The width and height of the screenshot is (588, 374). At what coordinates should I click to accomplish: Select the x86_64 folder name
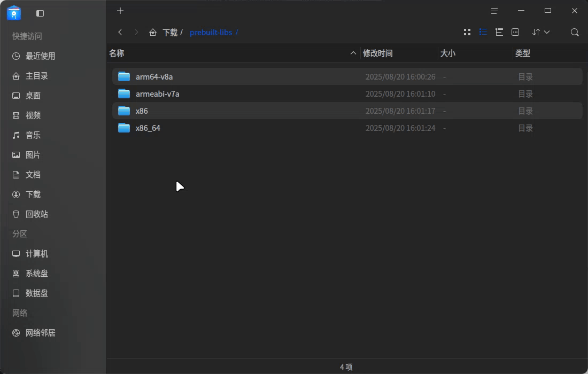coord(148,128)
